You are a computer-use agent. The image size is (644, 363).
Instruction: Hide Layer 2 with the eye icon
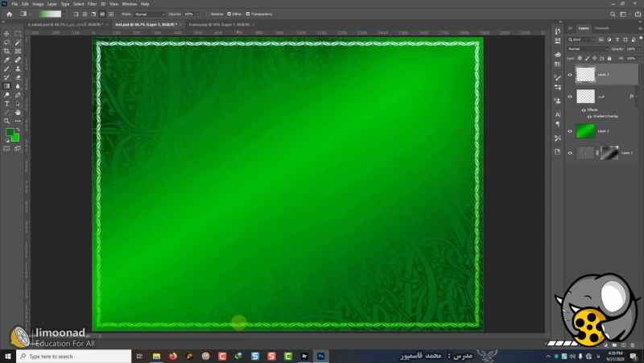pos(570,130)
